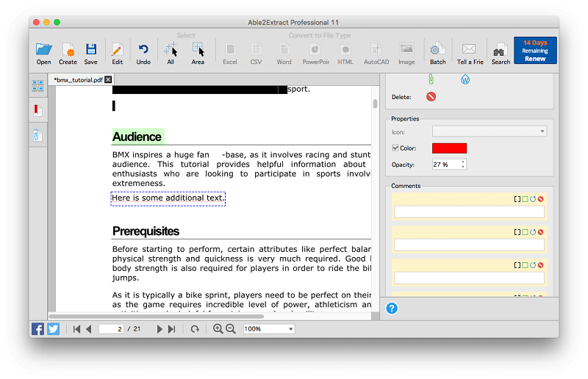The height and width of the screenshot is (379, 588).
Task: Click the page number field showing 2
Action: 111,329
